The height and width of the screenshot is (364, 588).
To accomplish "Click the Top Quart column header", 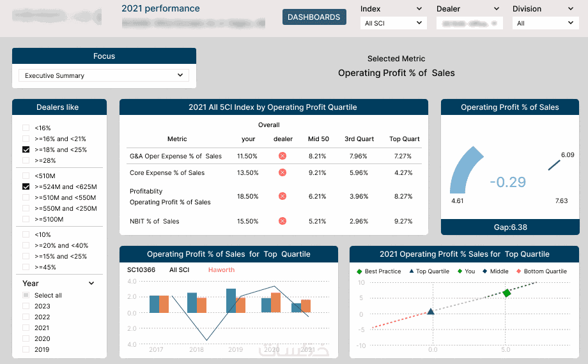I will coord(404,139).
